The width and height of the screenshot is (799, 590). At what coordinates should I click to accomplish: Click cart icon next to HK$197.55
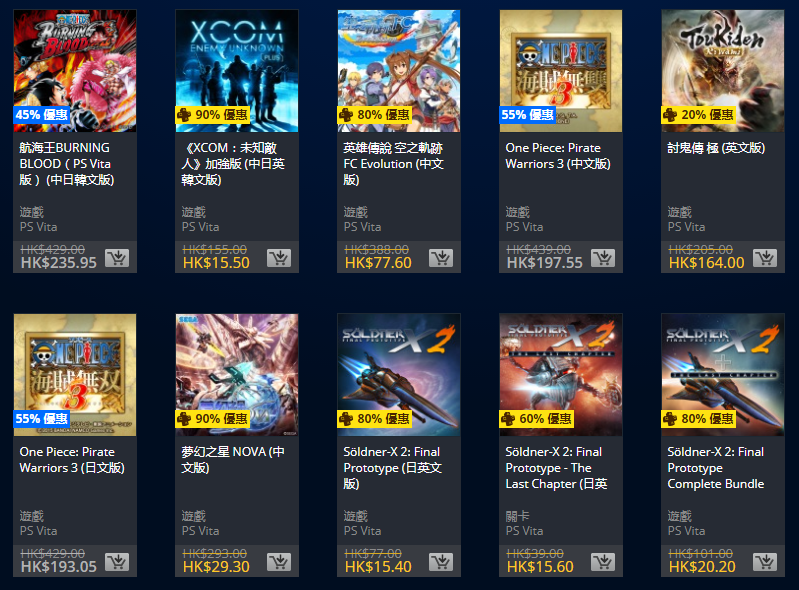tap(603, 258)
